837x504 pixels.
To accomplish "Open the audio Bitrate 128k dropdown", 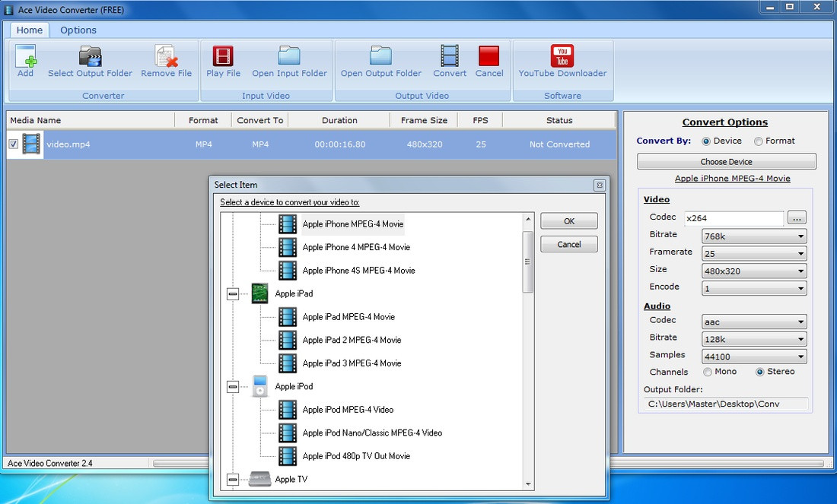I will [754, 339].
